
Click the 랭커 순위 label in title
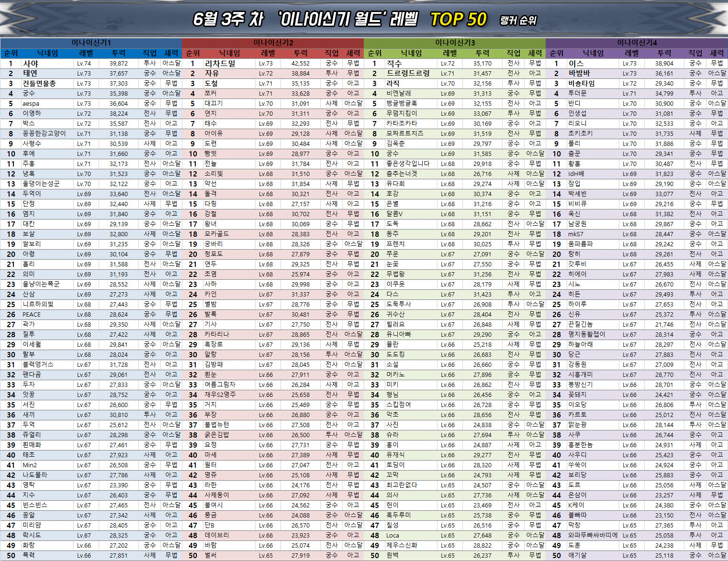pyautogui.click(x=518, y=21)
